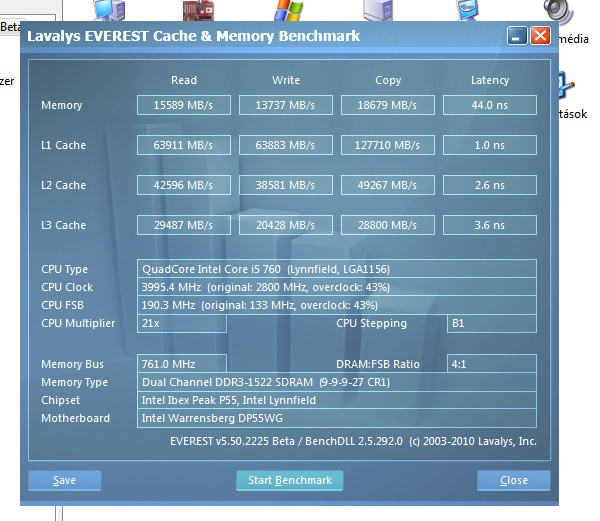This screenshot has width=600, height=521.
Task: Click the Memory Type field DDR3-1522 SDRAM
Action: click(337, 382)
